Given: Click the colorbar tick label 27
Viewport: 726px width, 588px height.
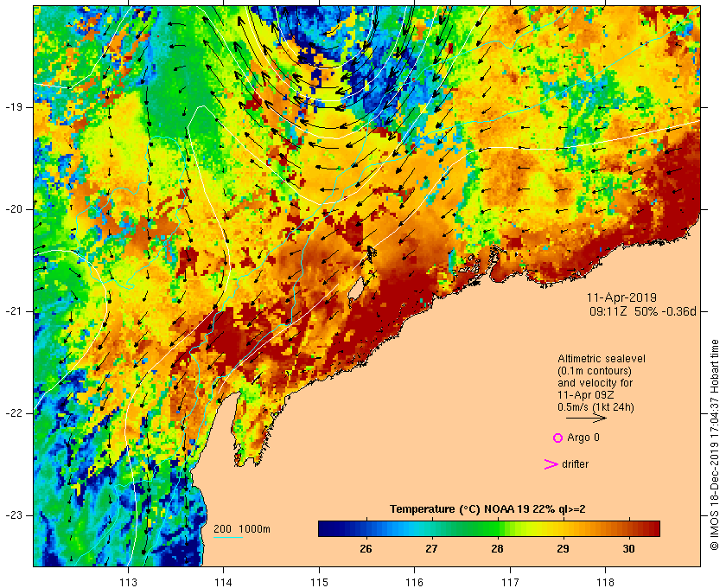Looking at the screenshot, I should point(431,549).
